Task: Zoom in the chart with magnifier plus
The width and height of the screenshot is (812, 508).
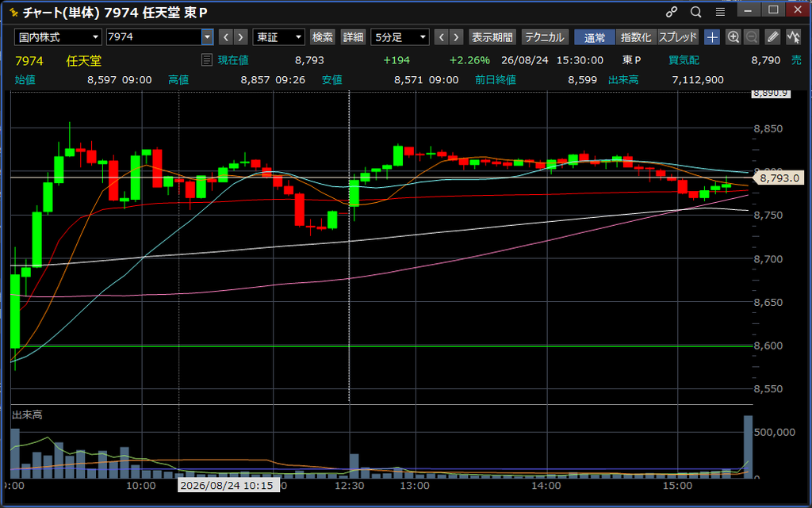Action: (x=733, y=37)
